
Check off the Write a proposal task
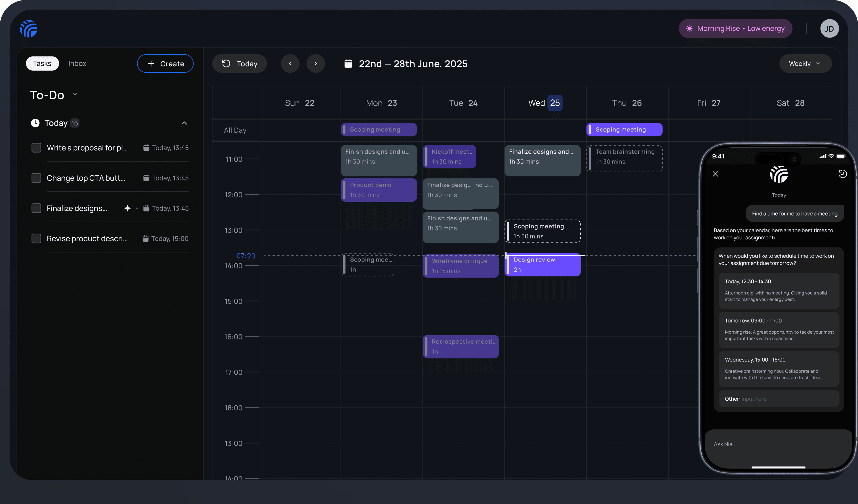tap(36, 148)
